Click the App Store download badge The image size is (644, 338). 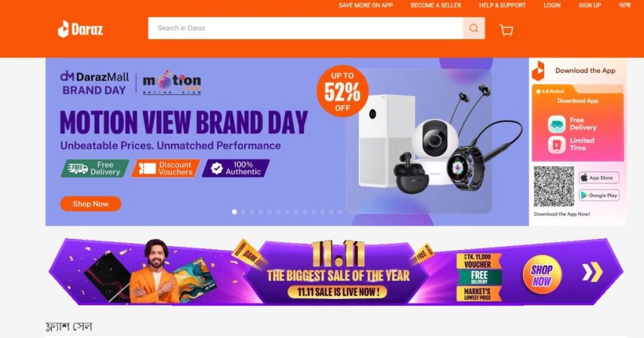coord(599,178)
